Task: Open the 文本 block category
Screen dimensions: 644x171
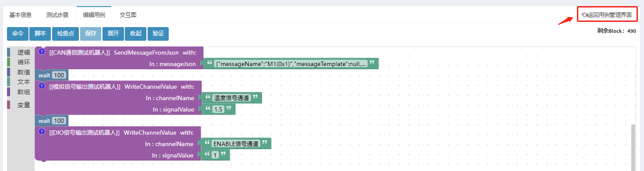Action: pos(21,82)
